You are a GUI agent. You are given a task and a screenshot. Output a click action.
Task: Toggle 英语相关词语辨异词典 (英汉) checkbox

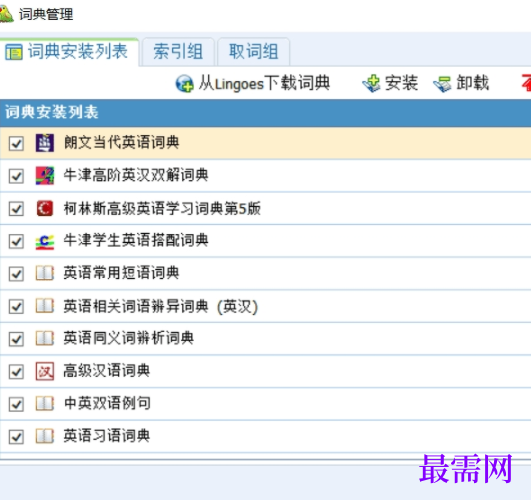[16, 307]
